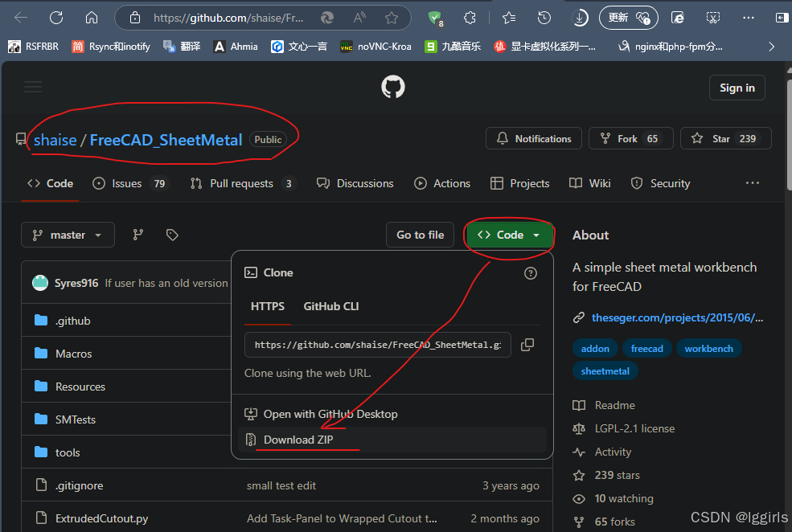Copy the clone URL with copy icon
This screenshot has width=792, height=532.
(527, 345)
